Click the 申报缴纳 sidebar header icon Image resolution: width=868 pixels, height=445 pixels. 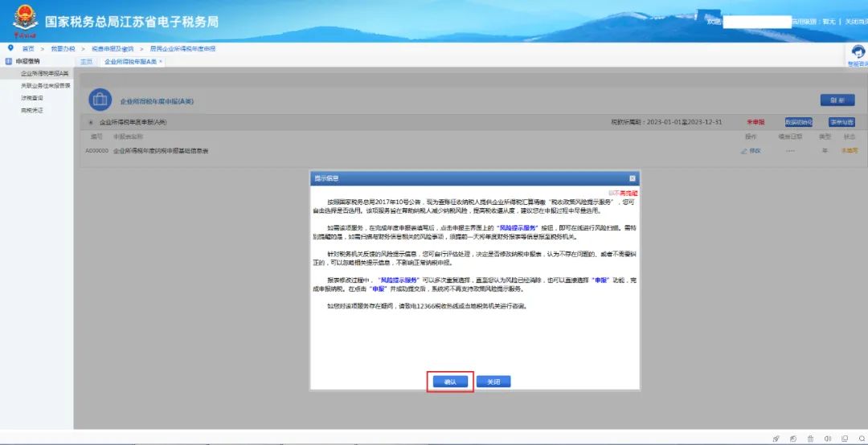point(8,61)
